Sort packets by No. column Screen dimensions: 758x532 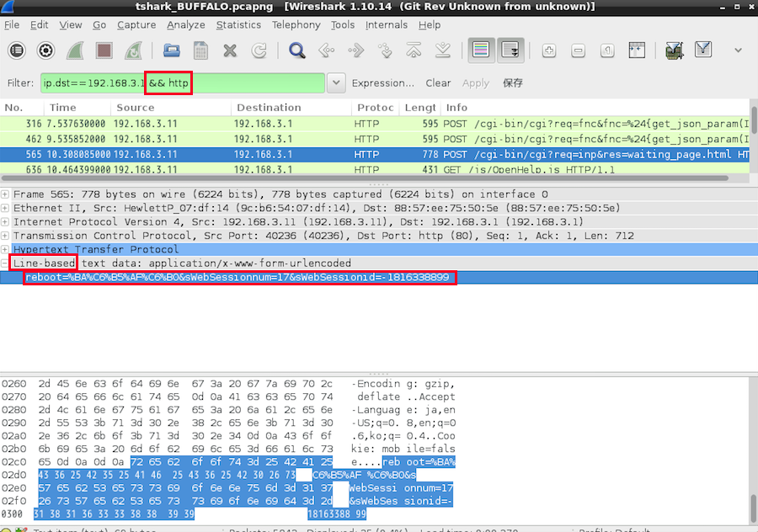(x=22, y=108)
